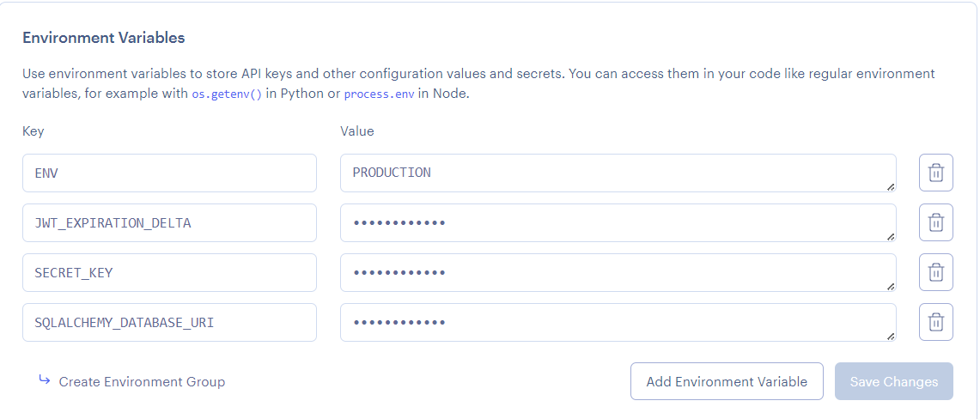
Task: Click resize corner of JWT_EXPIRATION_DELTA value box
Action: [x=890, y=236]
